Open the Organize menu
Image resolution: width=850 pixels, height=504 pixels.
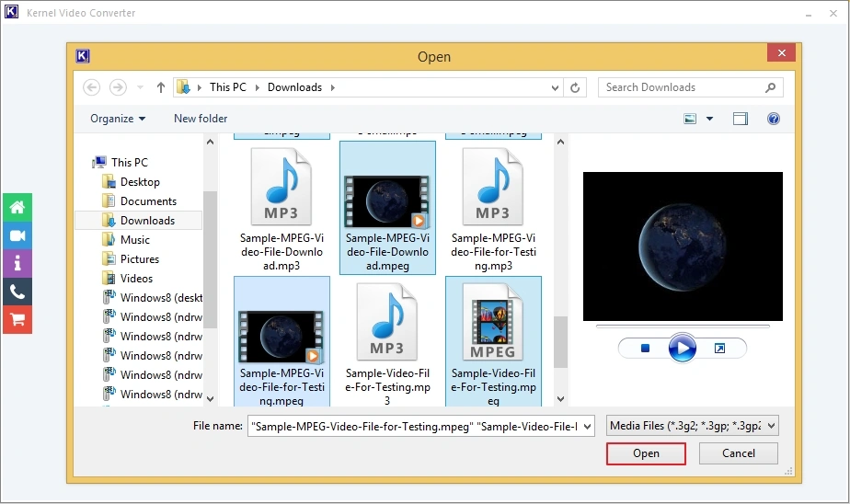click(x=118, y=119)
